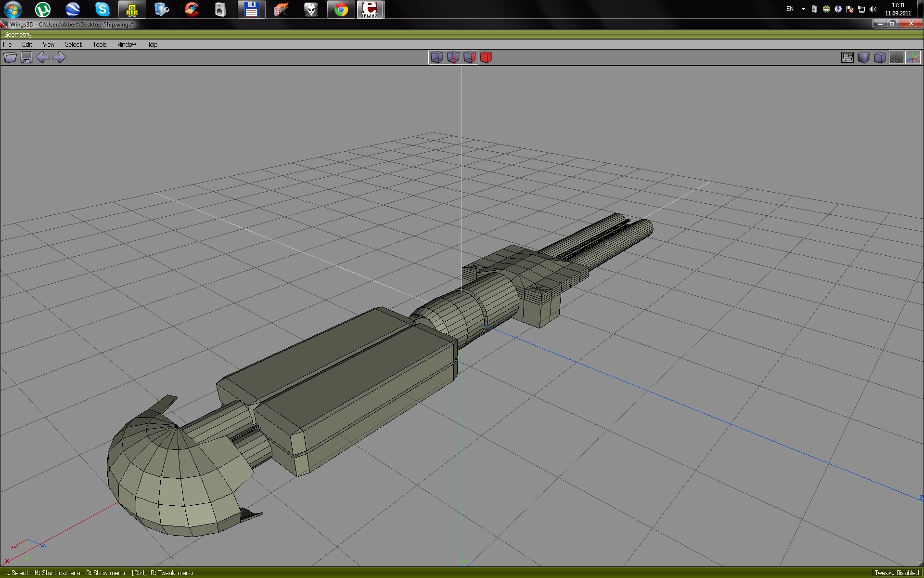
Task: Toggle smooth shaded cube preview
Action: point(864,58)
